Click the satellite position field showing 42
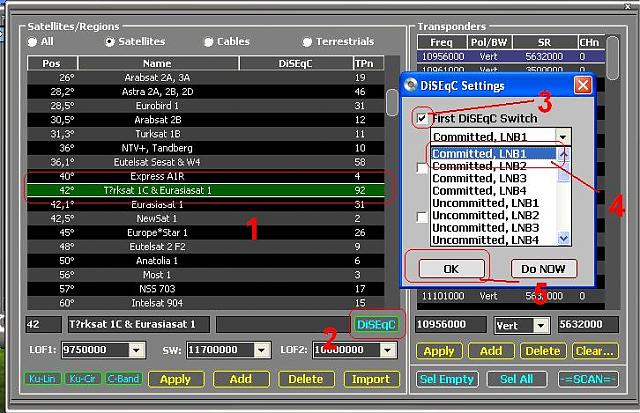The height and width of the screenshot is (413, 640). pyautogui.click(x=43, y=324)
